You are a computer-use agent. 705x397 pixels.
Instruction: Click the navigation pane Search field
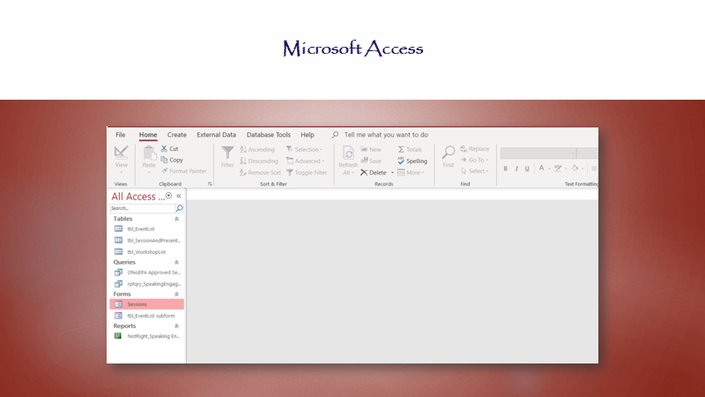(142, 208)
